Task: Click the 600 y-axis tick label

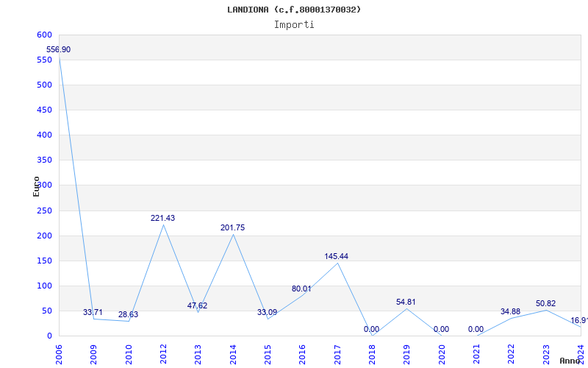Action: click(44, 35)
